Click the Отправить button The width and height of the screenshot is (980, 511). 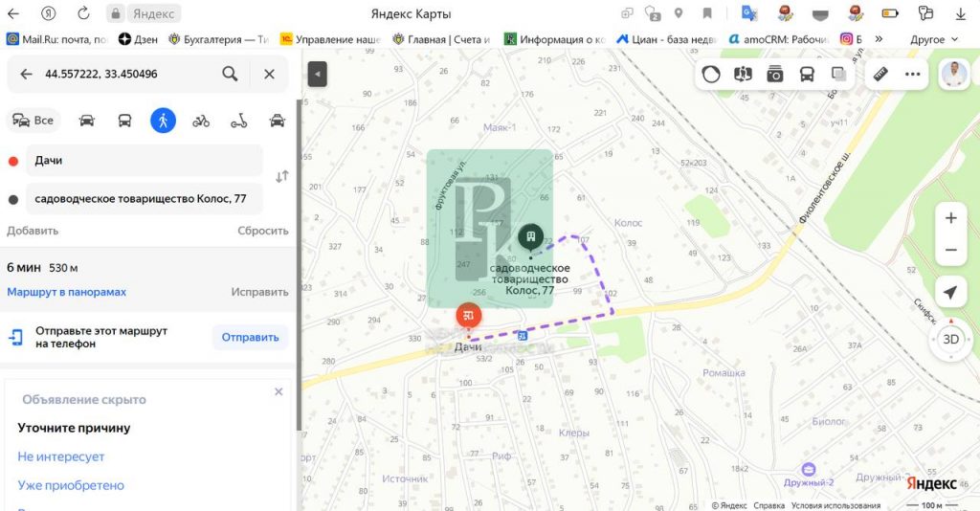[250, 338]
